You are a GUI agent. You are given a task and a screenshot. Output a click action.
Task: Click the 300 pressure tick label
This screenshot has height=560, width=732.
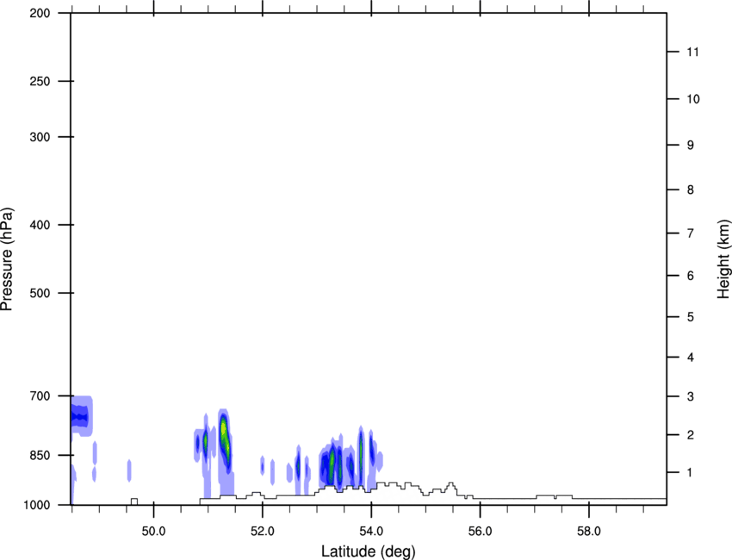(x=40, y=137)
